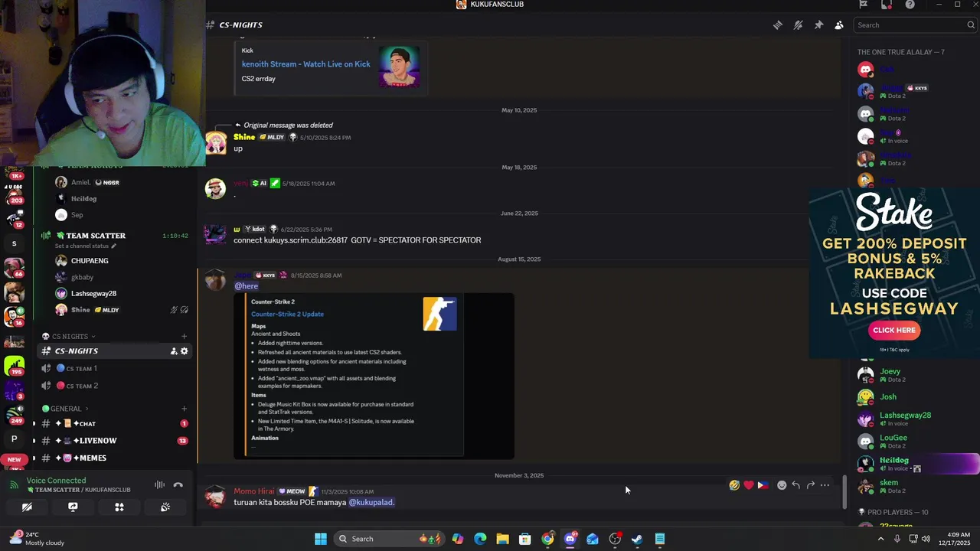Viewport: 980px width, 551px height.
Task: Click the Stake 'CLICK HERE' button
Action: 894,331
